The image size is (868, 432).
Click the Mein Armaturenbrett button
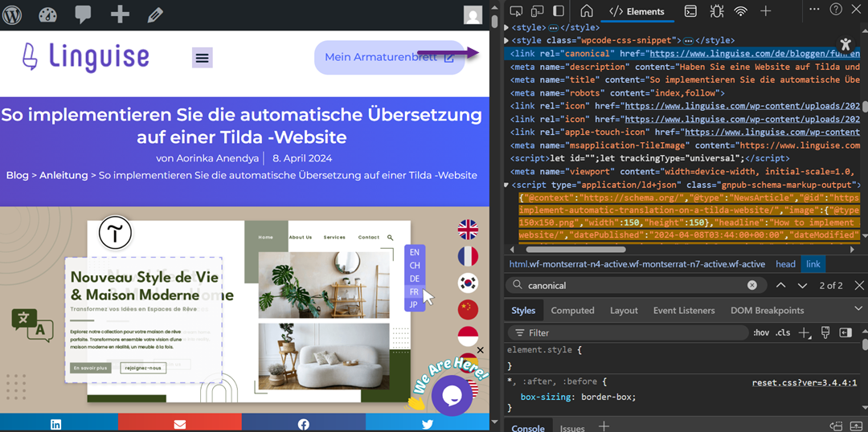pos(389,57)
